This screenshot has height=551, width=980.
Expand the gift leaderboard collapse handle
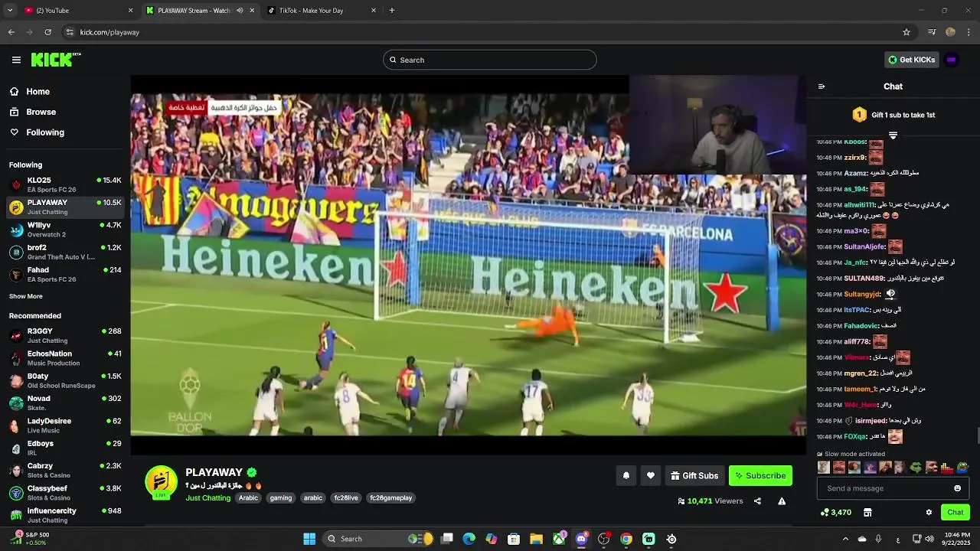click(x=893, y=135)
